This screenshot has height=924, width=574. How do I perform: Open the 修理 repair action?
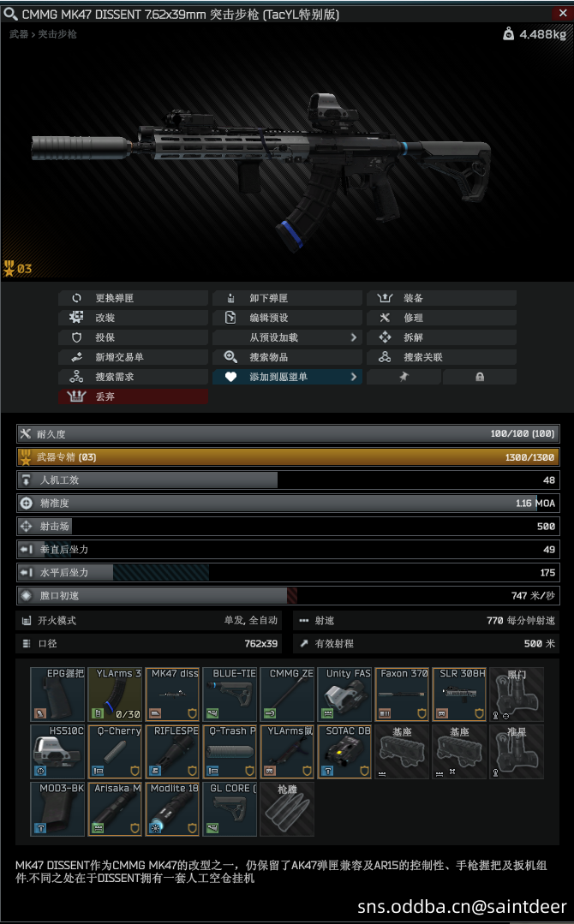[x=441, y=318]
